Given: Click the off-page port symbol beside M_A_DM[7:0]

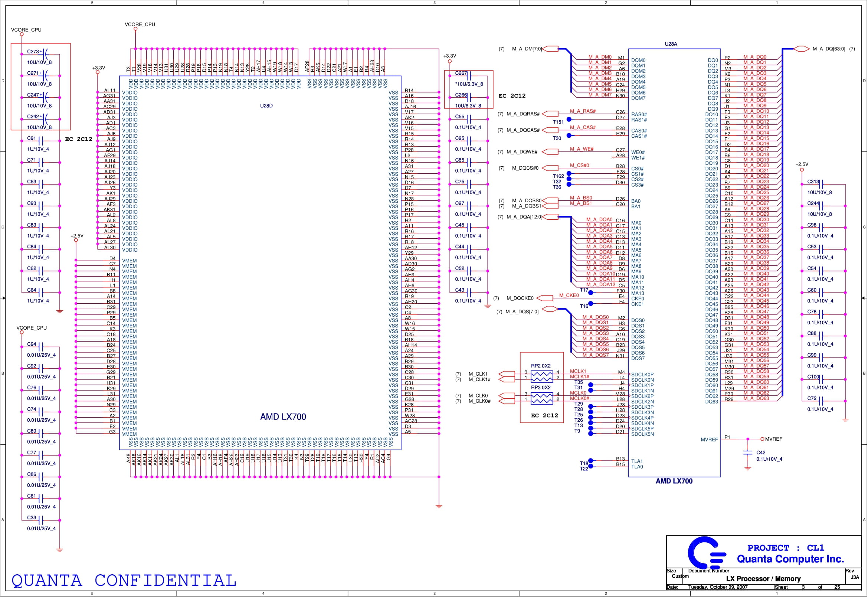Looking at the screenshot, I should pyautogui.click(x=550, y=49).
